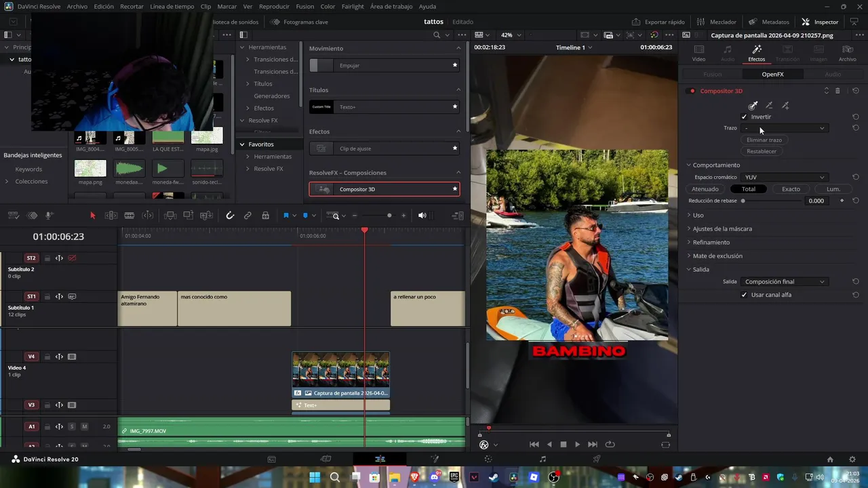Solo the A1 audio track

[71, 426]
